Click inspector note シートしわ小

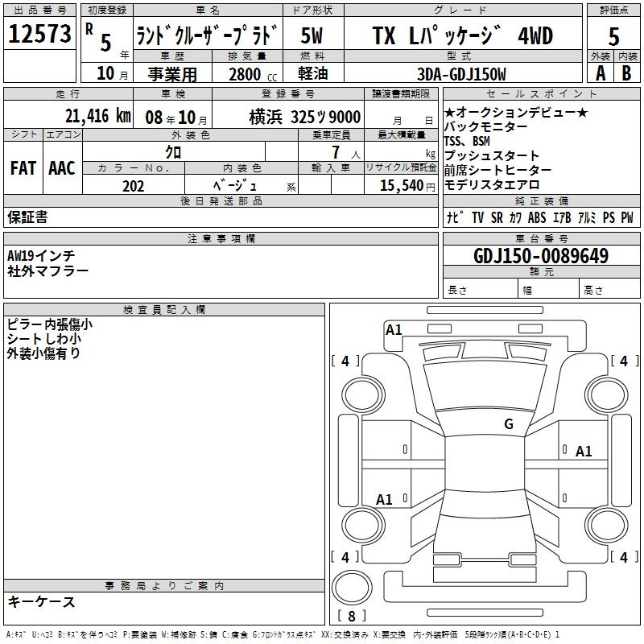pyautogui.click(x=44, y=338)
